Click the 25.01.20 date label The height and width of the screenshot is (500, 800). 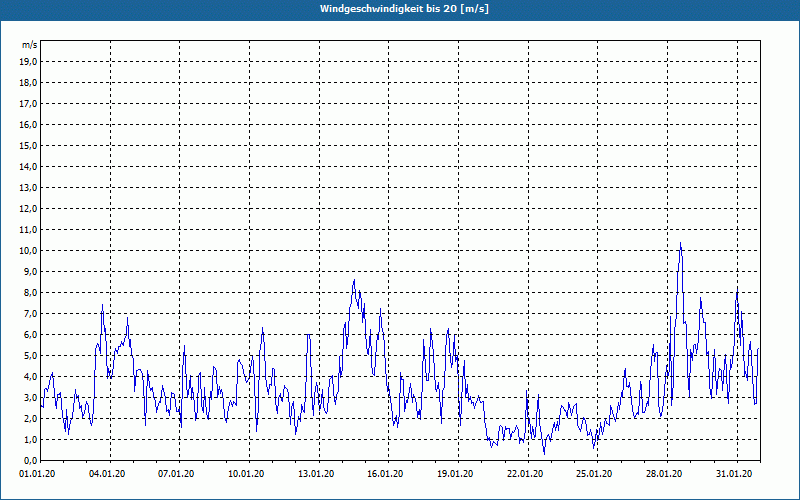(x=594, y=473)
